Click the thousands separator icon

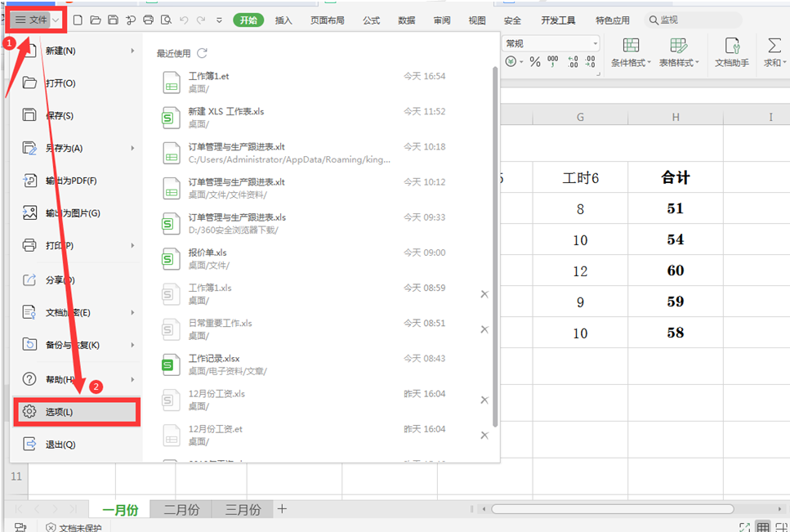coord(553,62)
